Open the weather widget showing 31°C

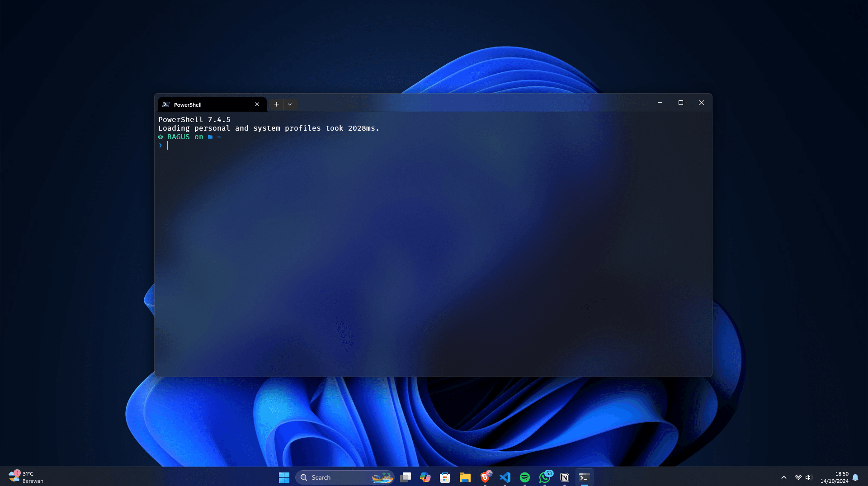pyautogui.click(x=26, y=477)
